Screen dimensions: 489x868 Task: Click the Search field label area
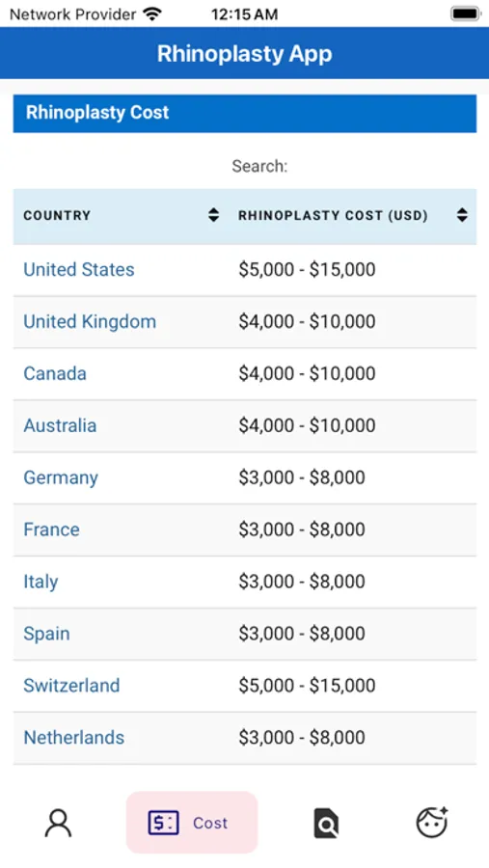tap(259, 166)
